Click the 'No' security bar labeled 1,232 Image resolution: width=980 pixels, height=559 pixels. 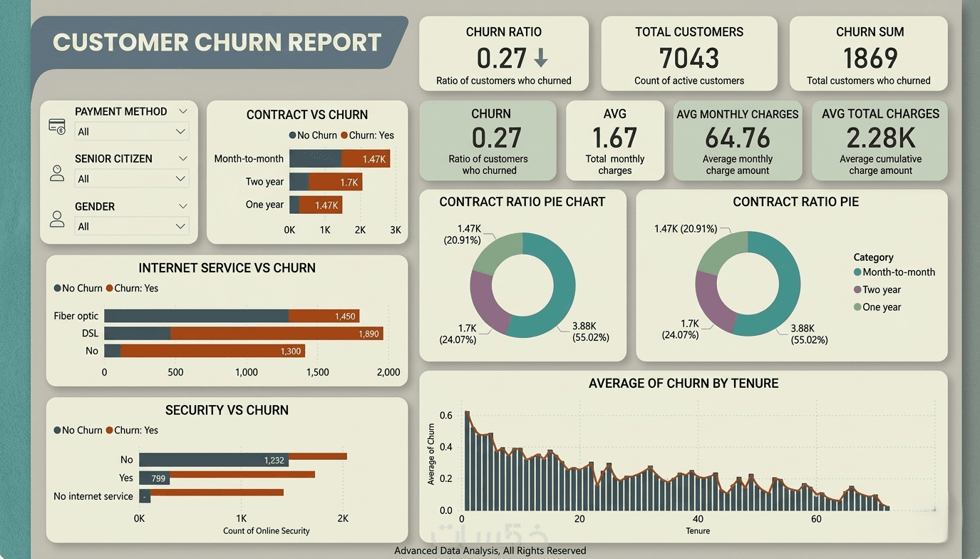214,460
